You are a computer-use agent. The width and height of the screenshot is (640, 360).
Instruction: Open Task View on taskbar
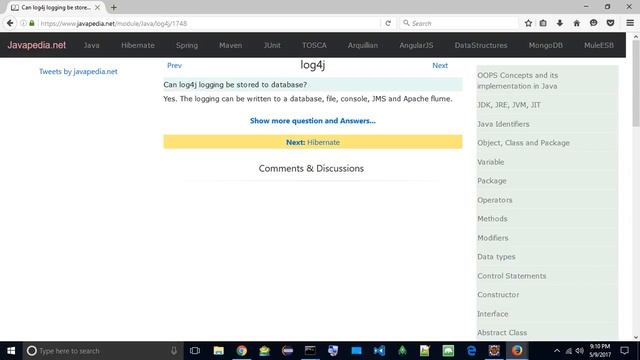195,351
